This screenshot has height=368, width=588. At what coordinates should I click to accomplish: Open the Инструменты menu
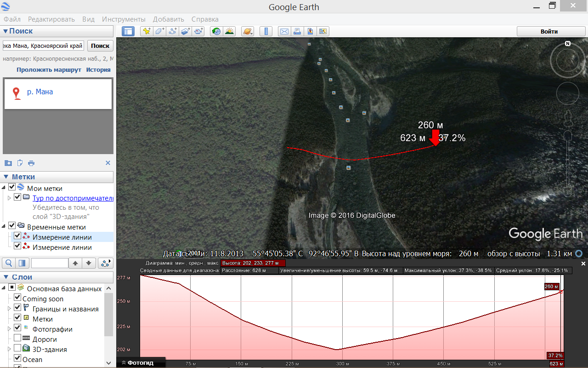[124, 19]
